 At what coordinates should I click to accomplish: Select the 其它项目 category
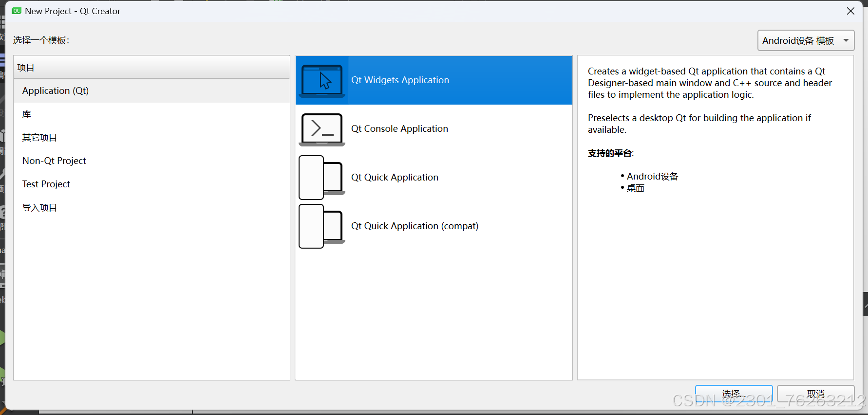click(152, 138)
